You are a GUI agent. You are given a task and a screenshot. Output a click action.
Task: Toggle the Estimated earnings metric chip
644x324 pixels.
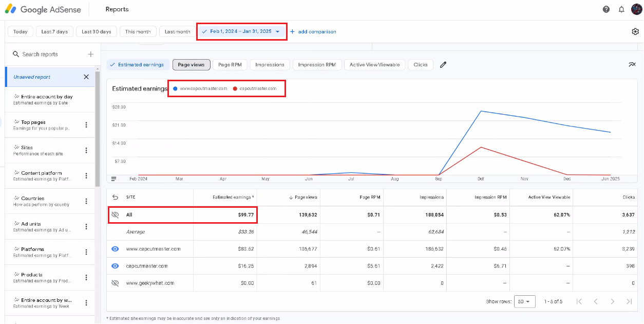click(x=137, y=65)
